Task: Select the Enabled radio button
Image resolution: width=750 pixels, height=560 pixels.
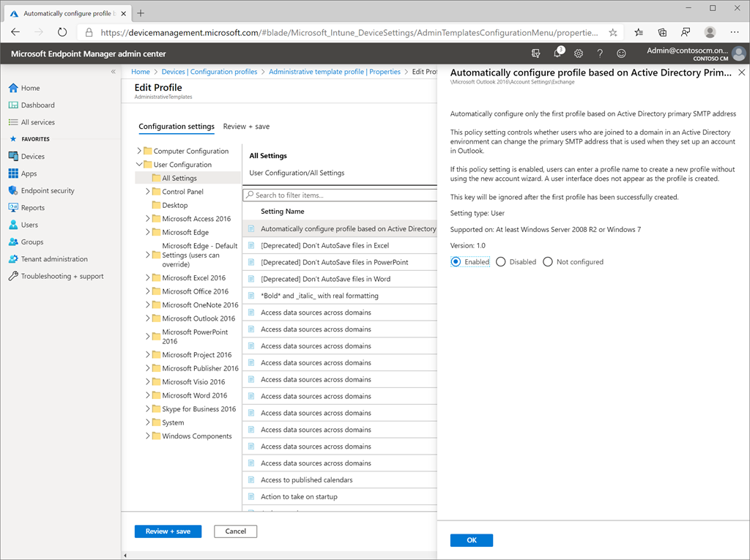Action: click(456, 262)
